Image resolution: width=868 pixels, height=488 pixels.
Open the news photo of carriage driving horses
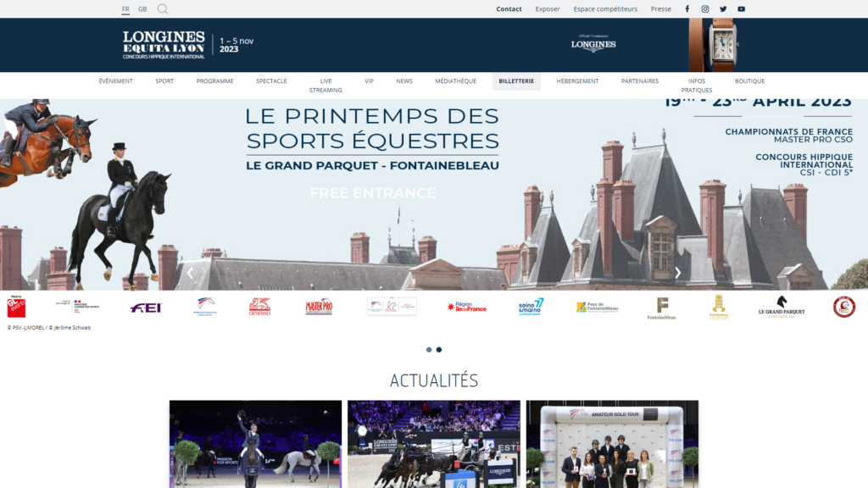[434, 444]
